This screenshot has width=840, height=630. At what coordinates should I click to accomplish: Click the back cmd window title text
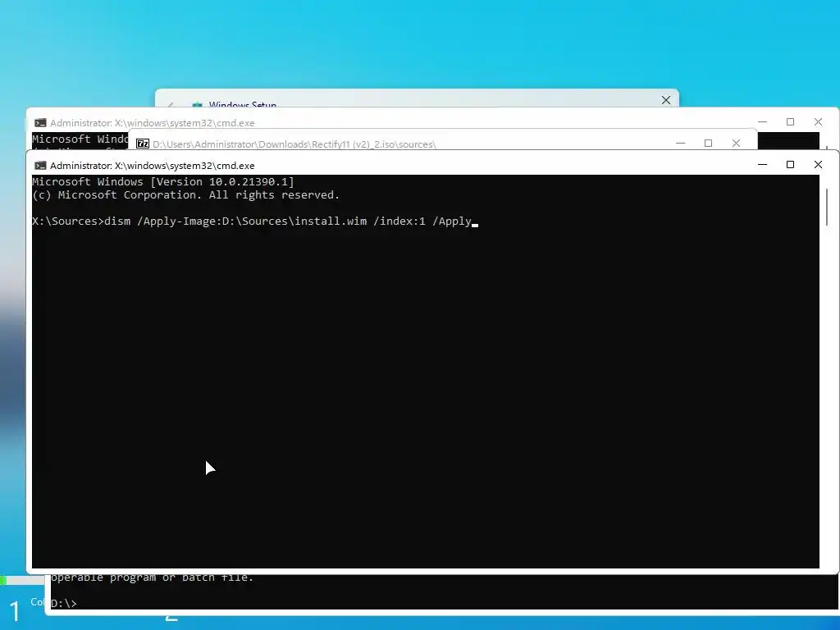click(152, 123)
